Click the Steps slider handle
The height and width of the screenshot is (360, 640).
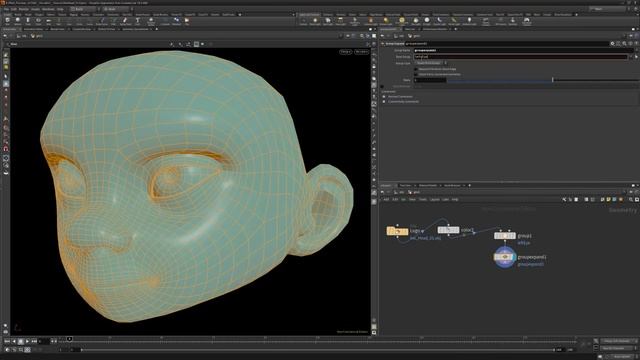pyautogui.click(x=553, y=80)
